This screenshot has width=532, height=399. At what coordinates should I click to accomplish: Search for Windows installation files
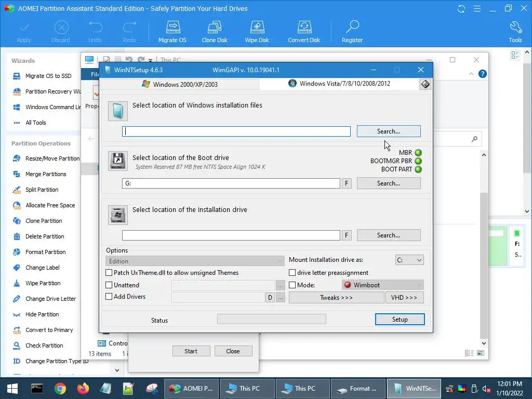pyautogui.click(x=389, y=131)
